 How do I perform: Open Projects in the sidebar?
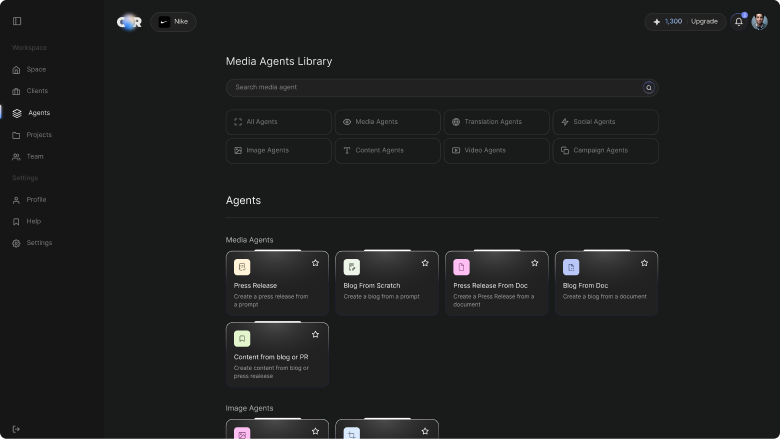pyautogui.click(x=32, y=135)
